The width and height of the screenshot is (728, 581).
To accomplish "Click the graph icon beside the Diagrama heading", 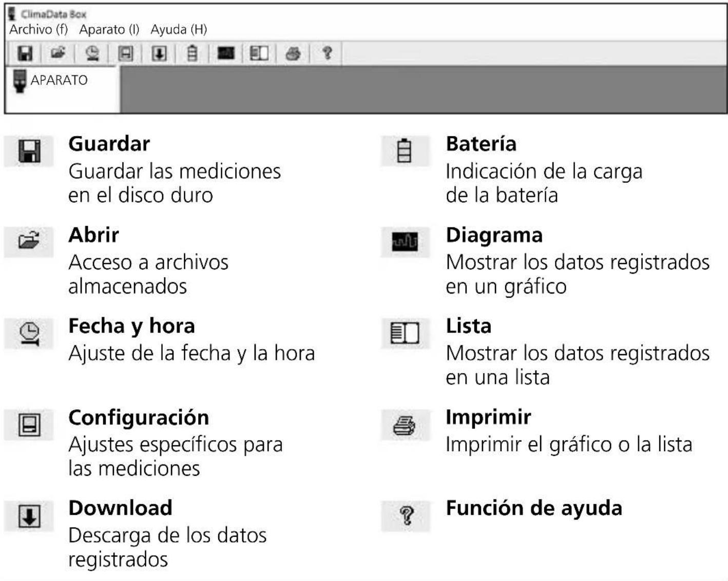I will (405, 241).
